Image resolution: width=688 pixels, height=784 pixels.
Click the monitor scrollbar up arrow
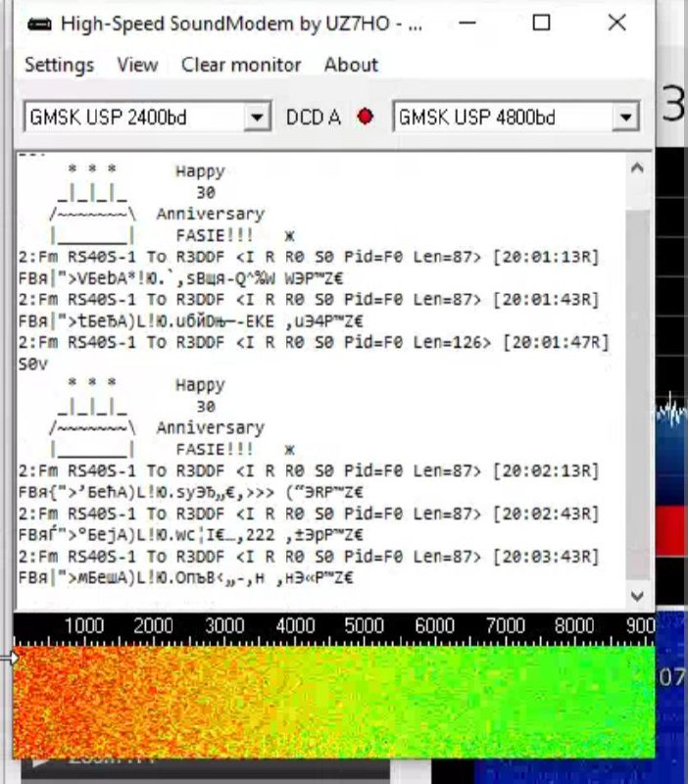(x=637, y=169)
